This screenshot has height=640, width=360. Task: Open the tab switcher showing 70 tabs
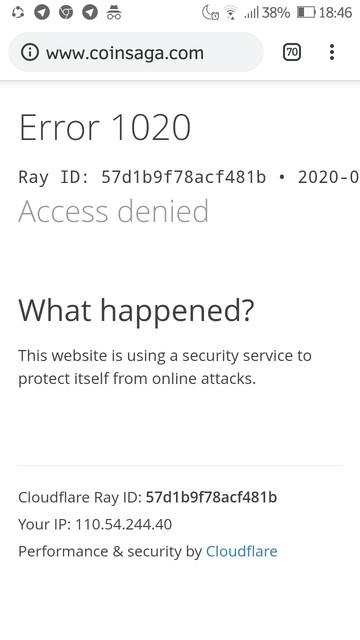coord(292,53)
